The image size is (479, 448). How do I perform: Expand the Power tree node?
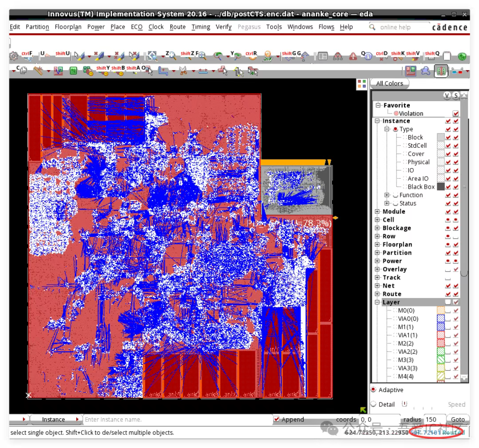[377, 261]
